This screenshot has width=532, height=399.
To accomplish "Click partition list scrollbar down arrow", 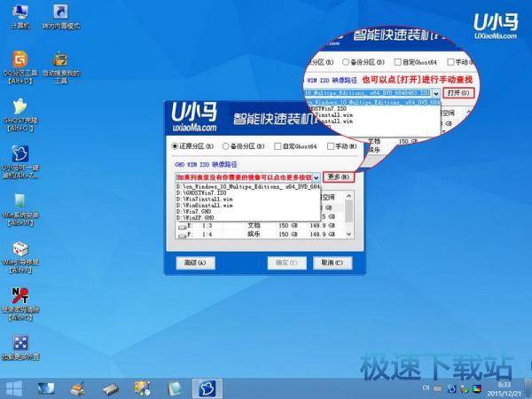I will point(348,234).
